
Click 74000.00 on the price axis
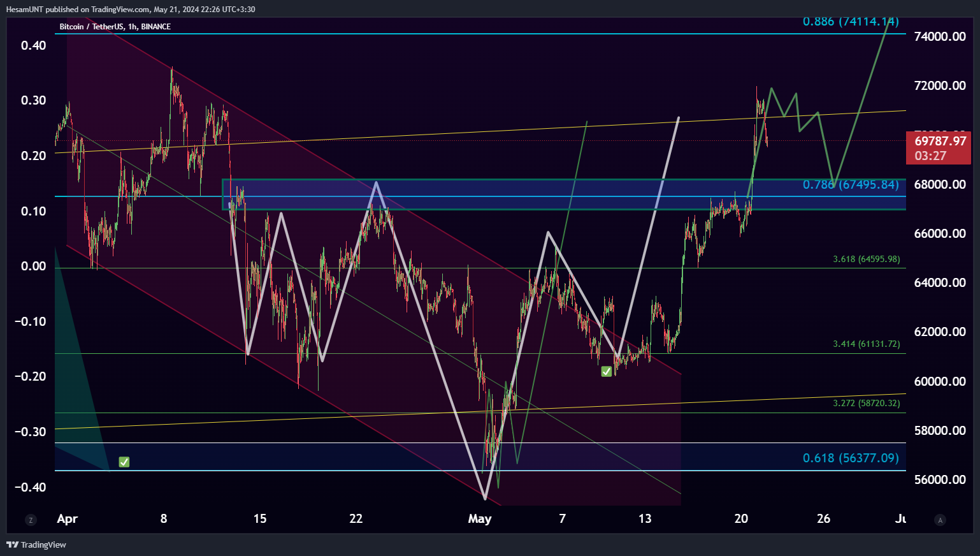940,36
